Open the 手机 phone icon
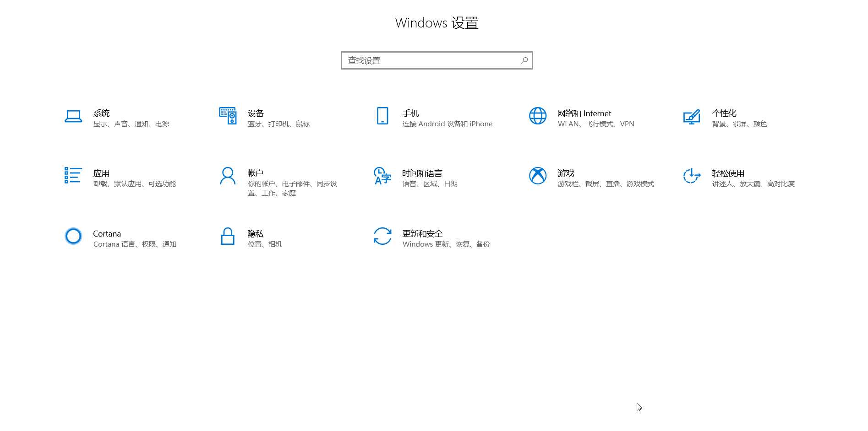868x431 pixels. [x=382, y=116]
